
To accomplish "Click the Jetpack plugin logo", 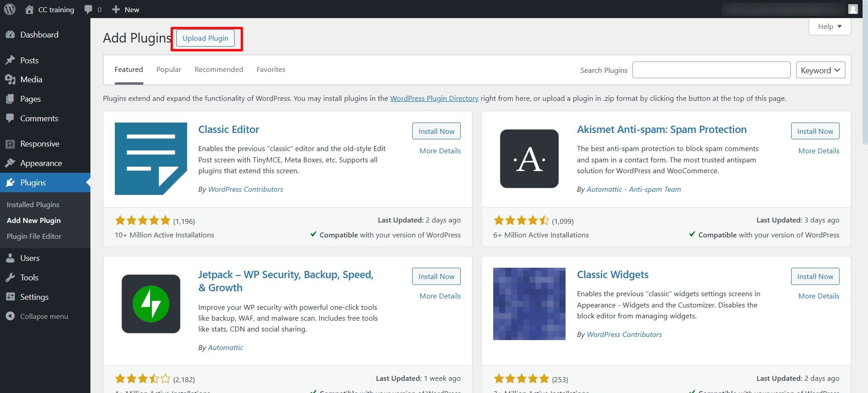I will click(151, 304).
